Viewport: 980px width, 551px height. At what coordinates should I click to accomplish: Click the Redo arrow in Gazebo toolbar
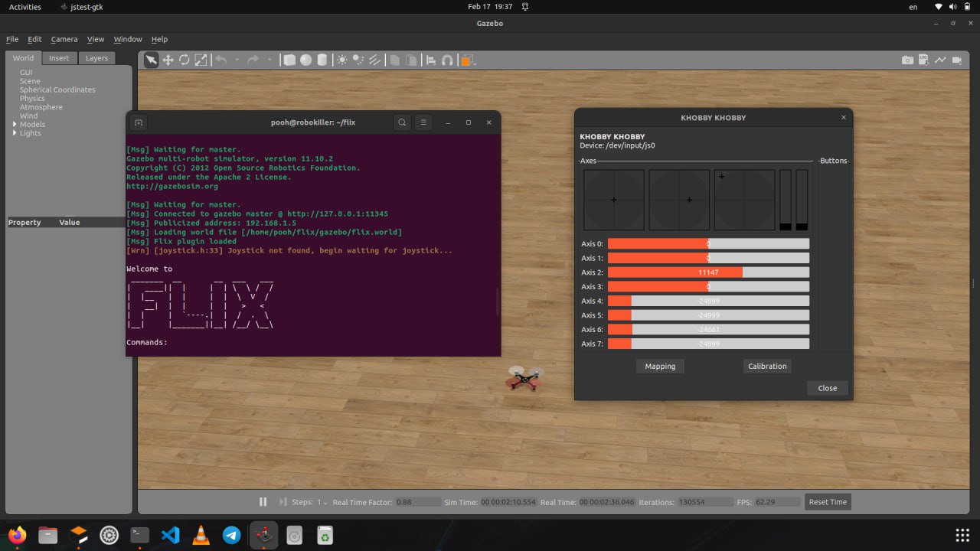253,60
